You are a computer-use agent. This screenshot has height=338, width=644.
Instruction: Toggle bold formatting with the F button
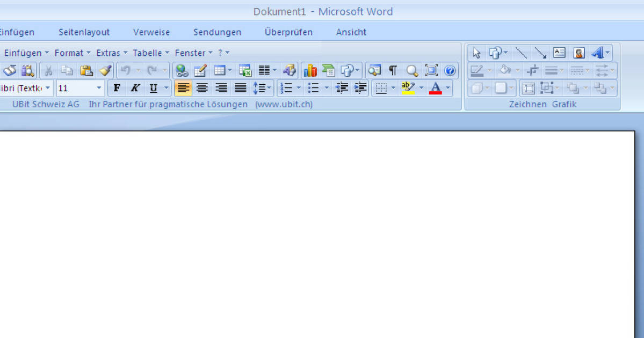[x=117, y=88]
